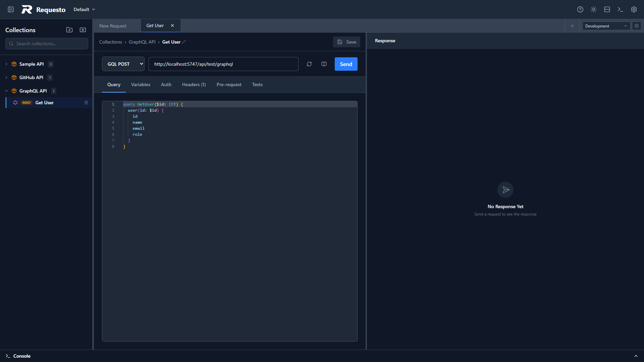644x362 pixels.
Task: Delete the Get User request trash icon
Action: point(86,103)
